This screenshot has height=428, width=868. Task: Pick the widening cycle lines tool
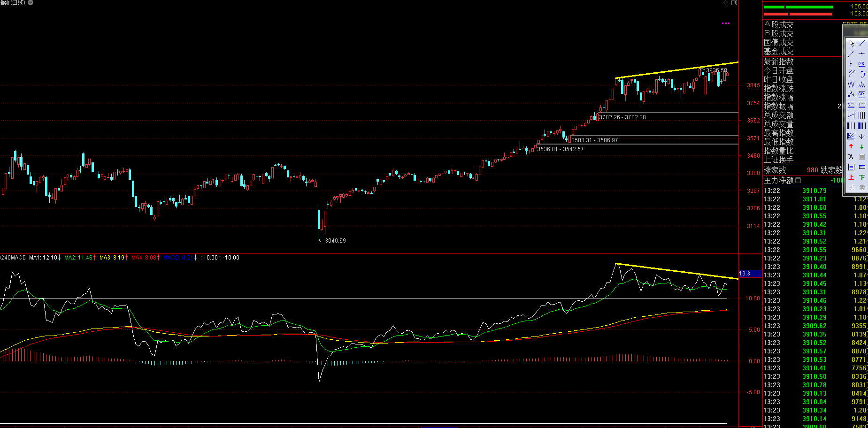click(x=851, y=126)
